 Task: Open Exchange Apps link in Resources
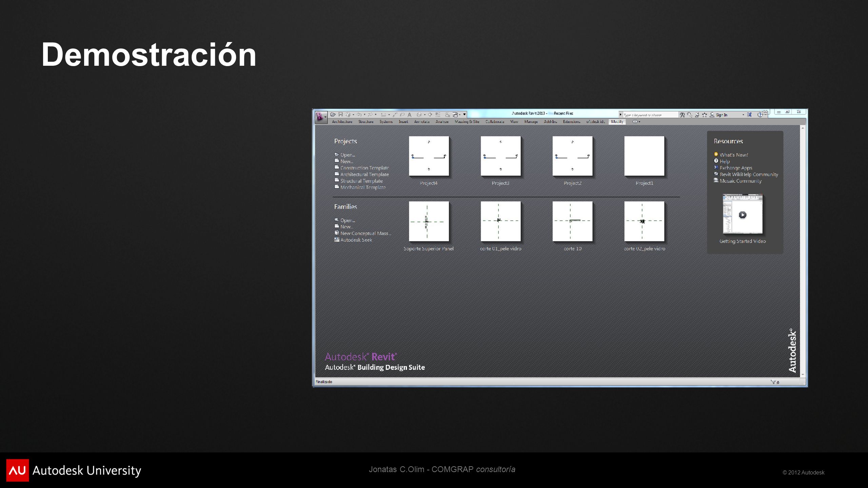pos(736,168)
